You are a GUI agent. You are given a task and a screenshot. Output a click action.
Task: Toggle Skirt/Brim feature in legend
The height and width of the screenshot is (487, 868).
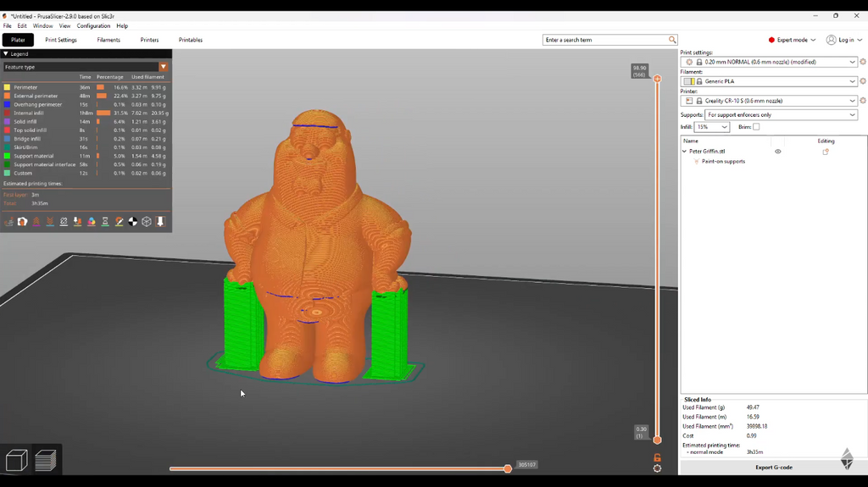click(25, 147)
